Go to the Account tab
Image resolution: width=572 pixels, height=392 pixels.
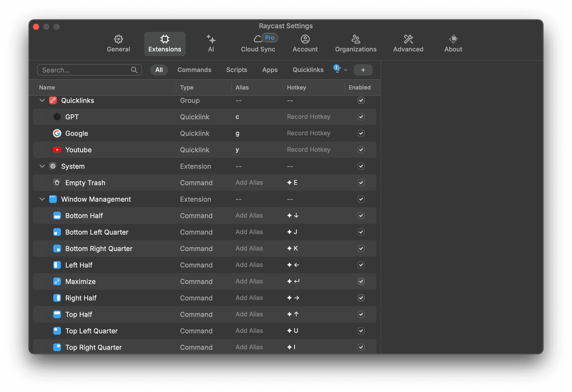(305, 44)
